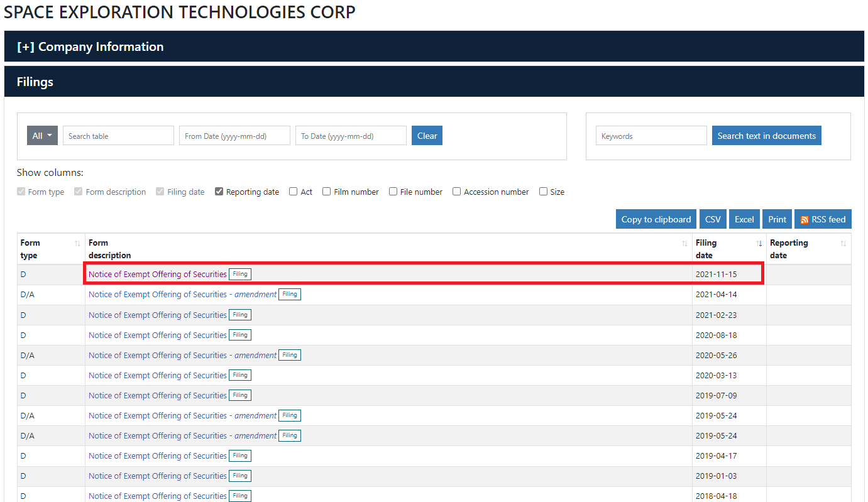
Task: Open Notice of Exempt Offering filed 2019-07-09
Action: pyautogui.click(x=158, y=395)
